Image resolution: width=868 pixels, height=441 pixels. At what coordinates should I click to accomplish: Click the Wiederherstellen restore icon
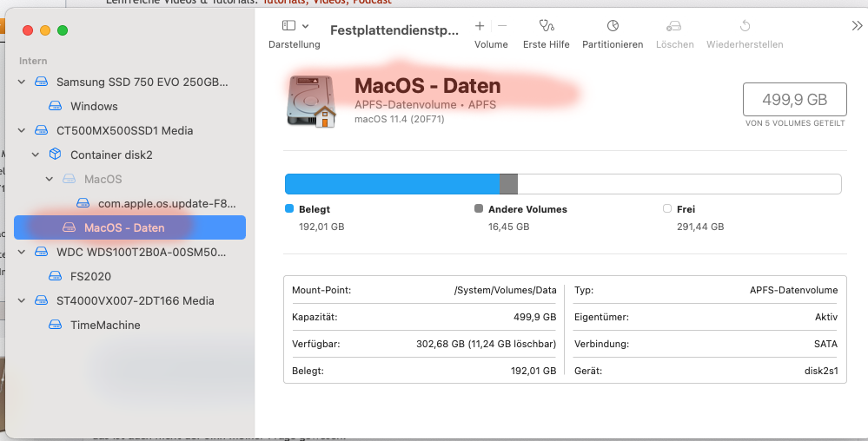tap(745, 25)
